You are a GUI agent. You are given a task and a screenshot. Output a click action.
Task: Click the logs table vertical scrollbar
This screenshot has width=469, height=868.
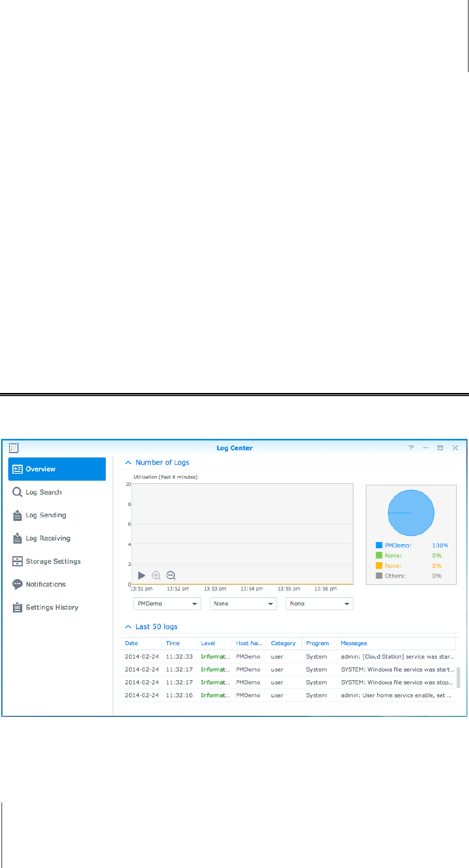[x=458, y=677]
